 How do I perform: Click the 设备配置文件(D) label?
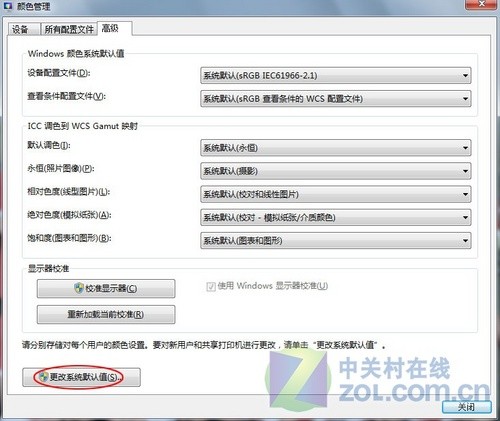(59, 73)
